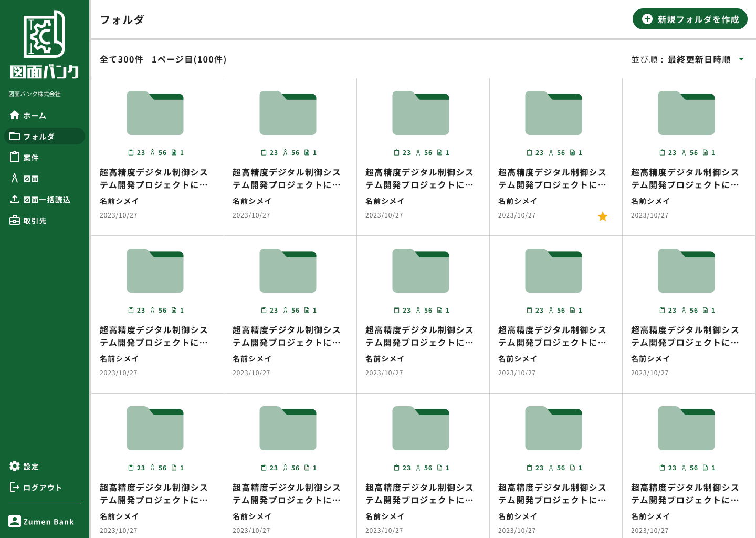Open 取引先 via its briefcase icon
Image resolution: width=756 pixels, height=538 pixels.
(15, 220)
